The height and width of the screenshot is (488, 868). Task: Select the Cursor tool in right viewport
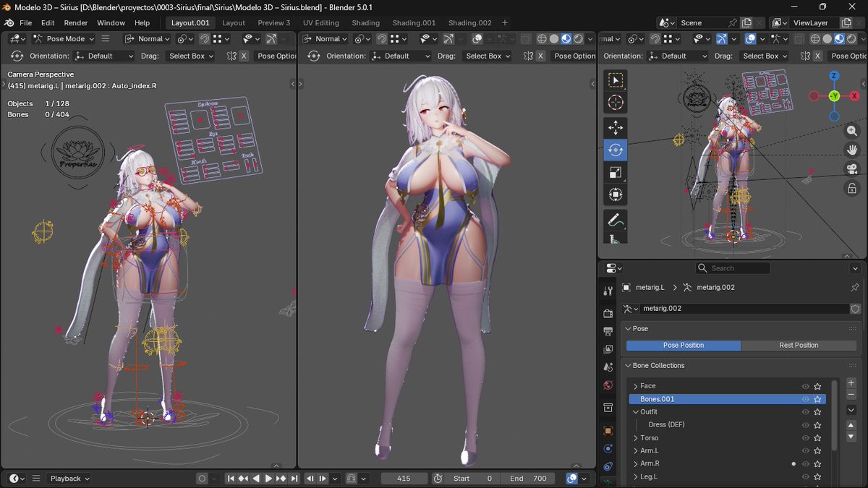[x=616, y=103]
